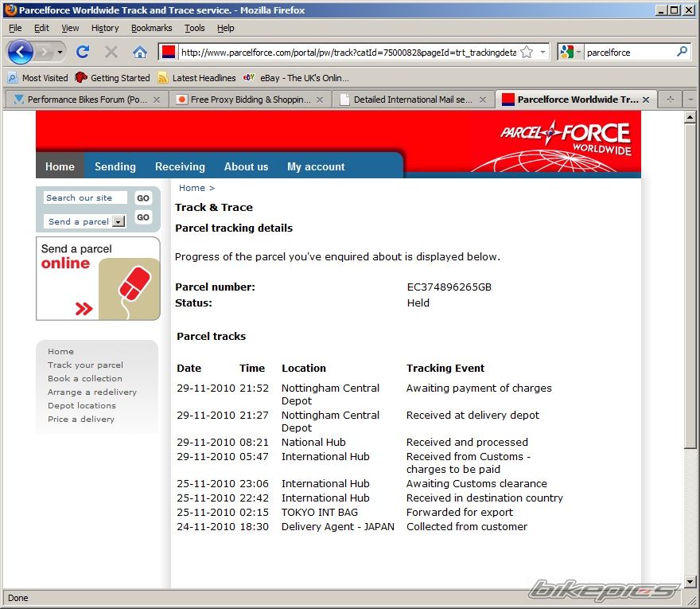
Task: Click the Home icon in navigation toolbar
Action: pyautogui.click(x=140, y=52)
